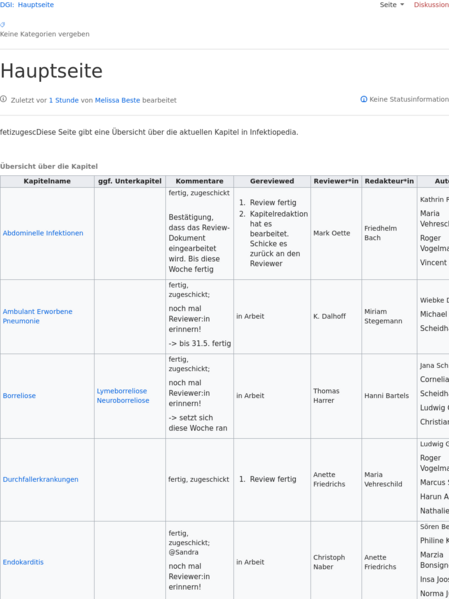This screenshot has width=449, height=599.
Task: Open the Neuroborreliose subchapter link
Action: click(123, 401)
